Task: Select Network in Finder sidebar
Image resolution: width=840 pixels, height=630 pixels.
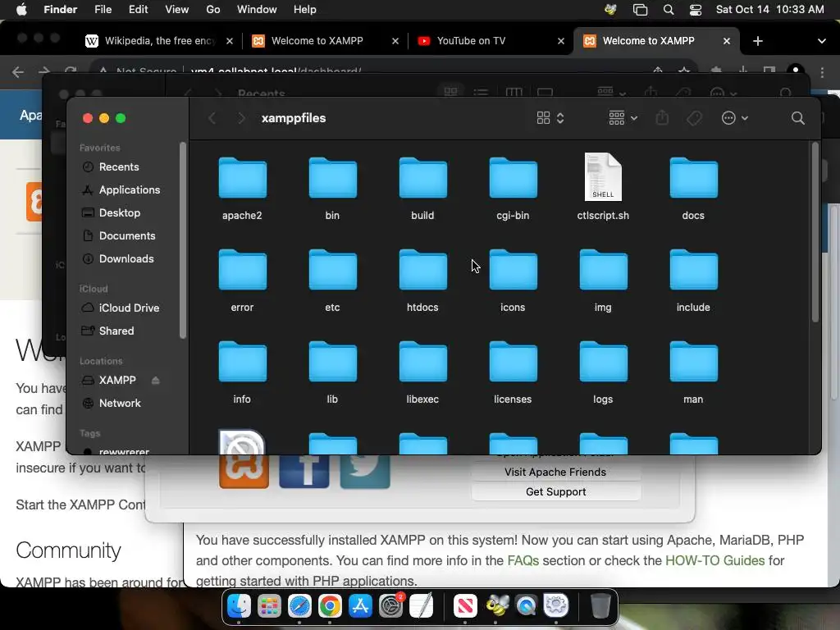Action: (x=120, y=404)
